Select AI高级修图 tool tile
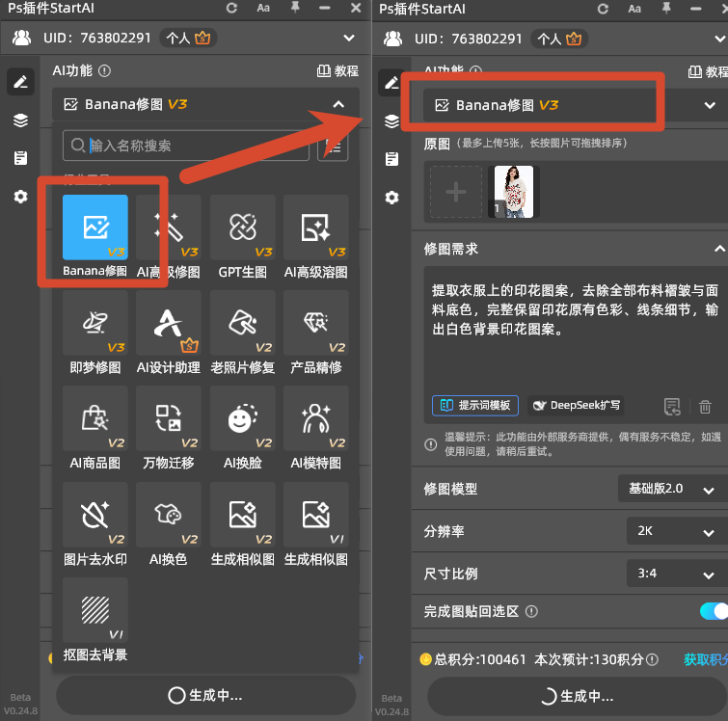 [169, 227]
